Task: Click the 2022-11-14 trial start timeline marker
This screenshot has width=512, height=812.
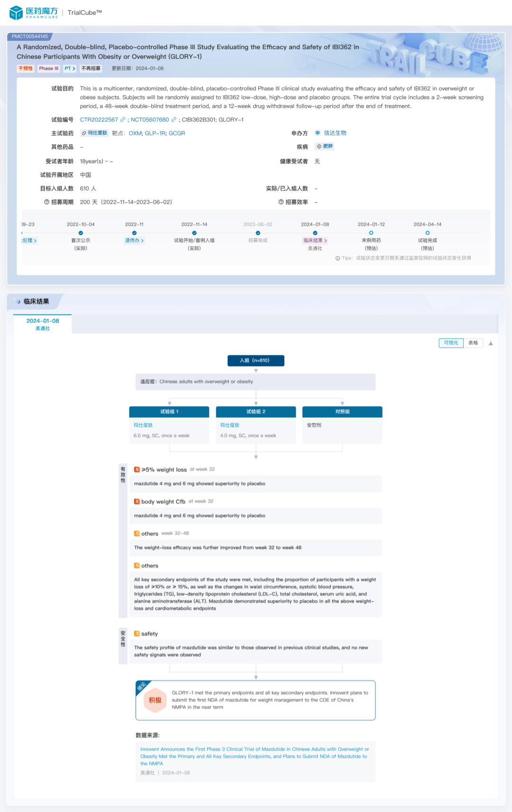Action: point(194,233)
